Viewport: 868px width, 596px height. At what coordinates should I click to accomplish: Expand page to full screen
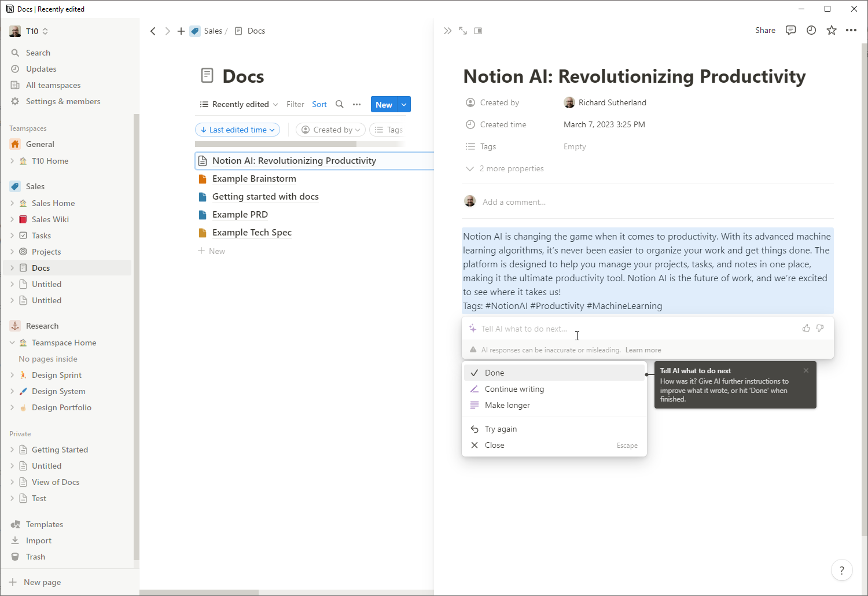463,31
